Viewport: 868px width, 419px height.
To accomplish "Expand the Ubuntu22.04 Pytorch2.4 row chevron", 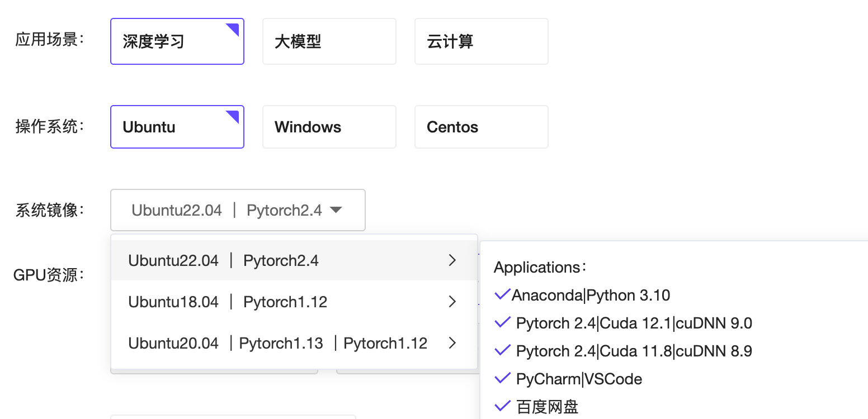I will 452,260.
